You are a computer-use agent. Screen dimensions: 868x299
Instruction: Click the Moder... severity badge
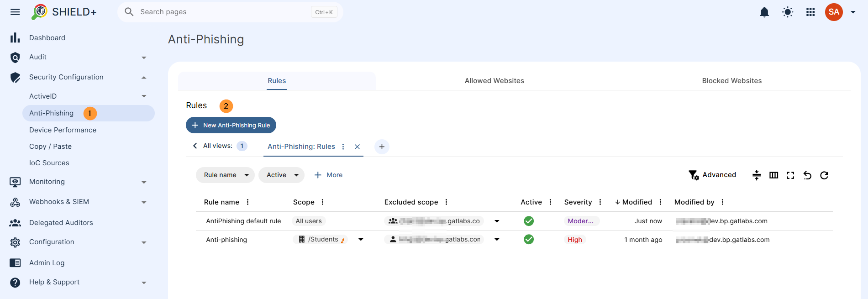coord(581,221)
